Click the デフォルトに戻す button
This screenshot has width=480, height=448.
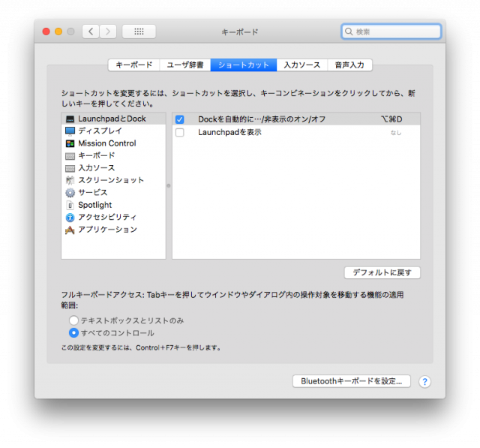point(382,272)
